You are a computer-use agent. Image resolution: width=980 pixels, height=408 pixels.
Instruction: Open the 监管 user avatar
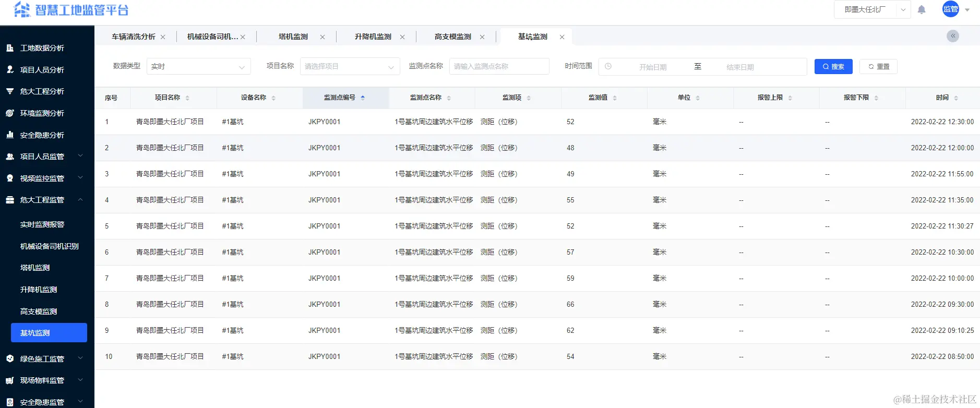click(951, 9)
